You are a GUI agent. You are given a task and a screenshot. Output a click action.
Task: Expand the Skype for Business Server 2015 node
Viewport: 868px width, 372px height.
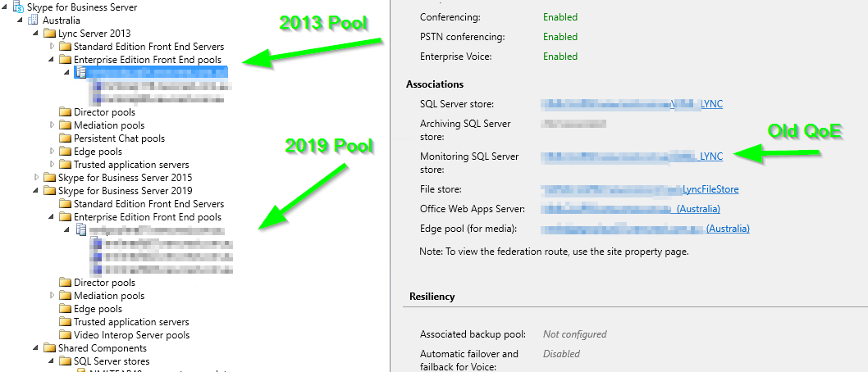[36, 178]
